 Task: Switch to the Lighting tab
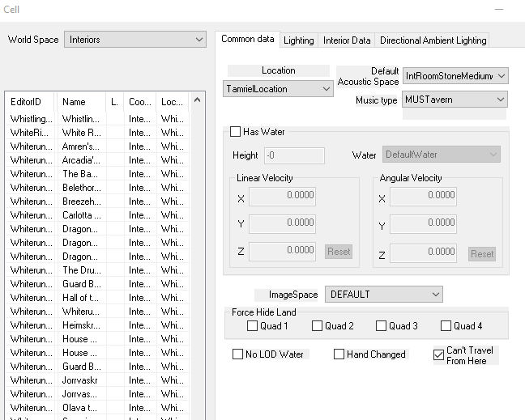point(299,40)
